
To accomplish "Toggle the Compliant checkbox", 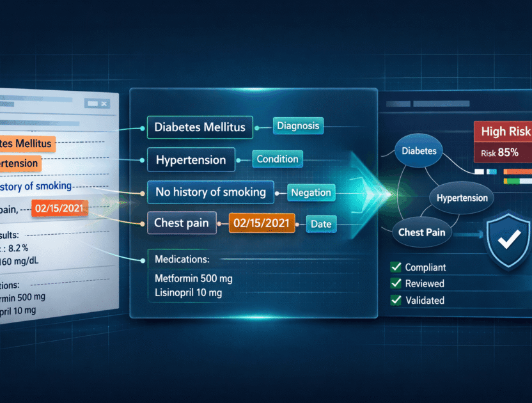I will point(396,267).
